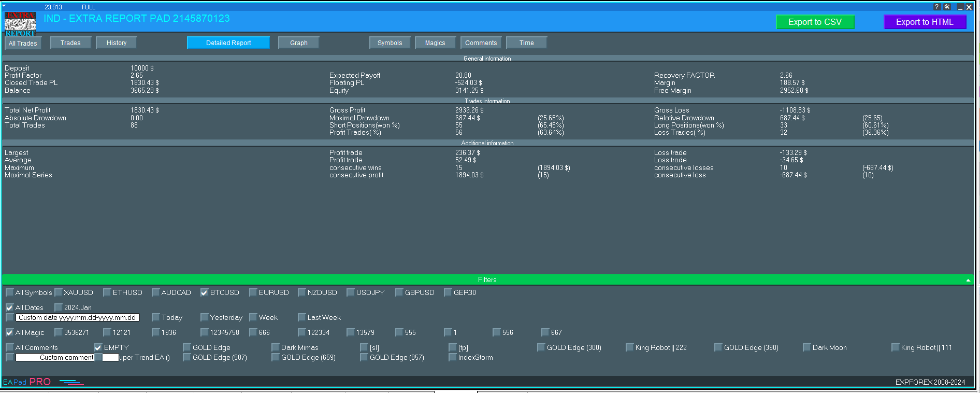Tick the Dark Mimas comment checkbox
Screen dimensions: 980x393
click(275, 347)
